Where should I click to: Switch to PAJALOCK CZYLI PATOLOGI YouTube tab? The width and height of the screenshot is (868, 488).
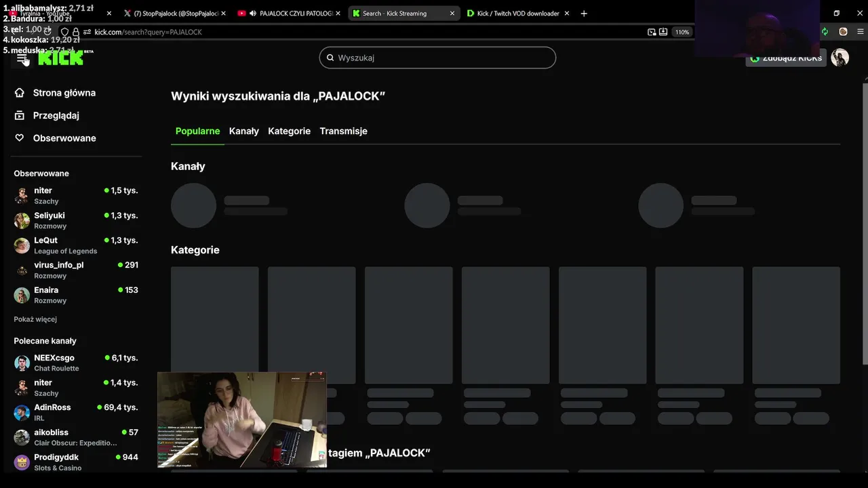tap(288, 14)
